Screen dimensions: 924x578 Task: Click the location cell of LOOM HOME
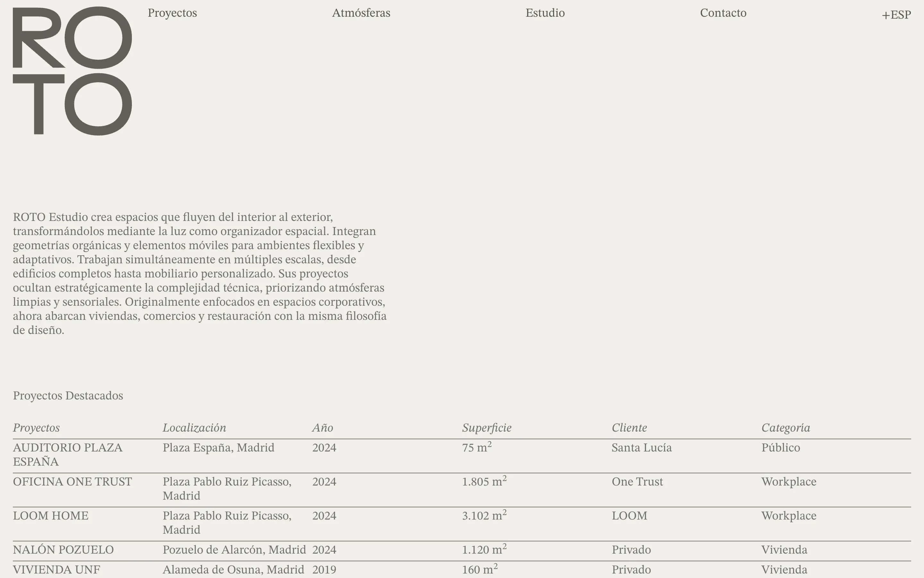(227, 522)
